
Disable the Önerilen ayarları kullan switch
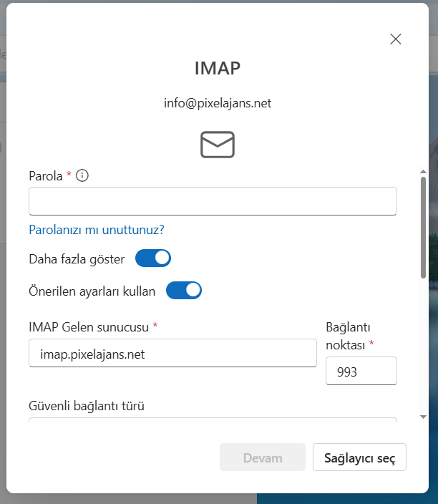point(184,290)
